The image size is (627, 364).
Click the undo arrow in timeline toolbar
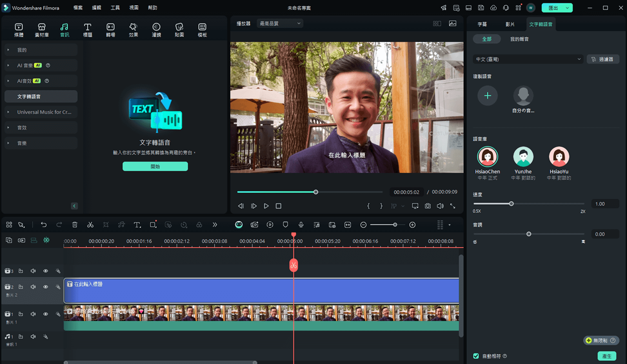coord(44,225)
